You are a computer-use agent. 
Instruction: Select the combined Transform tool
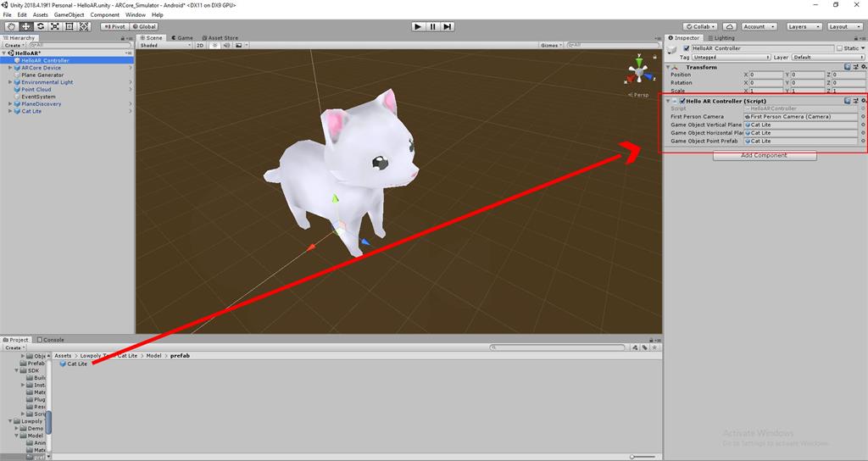tap(84, 26)
